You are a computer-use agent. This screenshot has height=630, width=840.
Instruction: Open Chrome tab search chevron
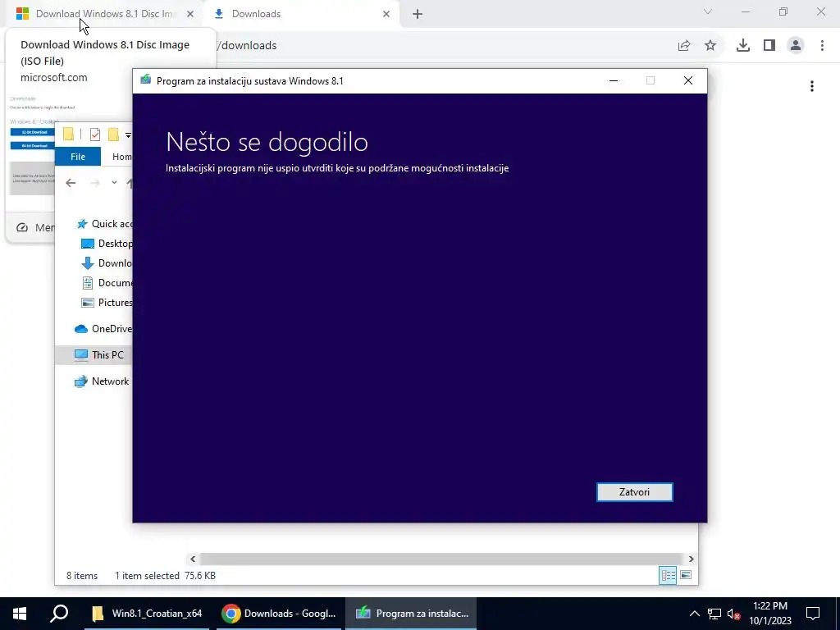point(708,11)
